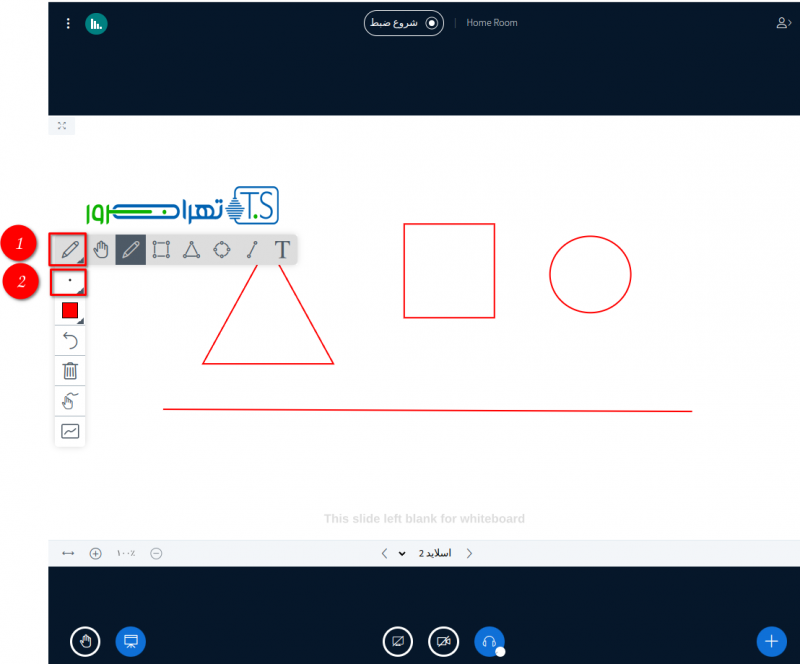The height and width of the screenshot is (664, 800).
Task: Select the Rectangle shape tool
Action: pyautogui.click(x=161, y=249)
